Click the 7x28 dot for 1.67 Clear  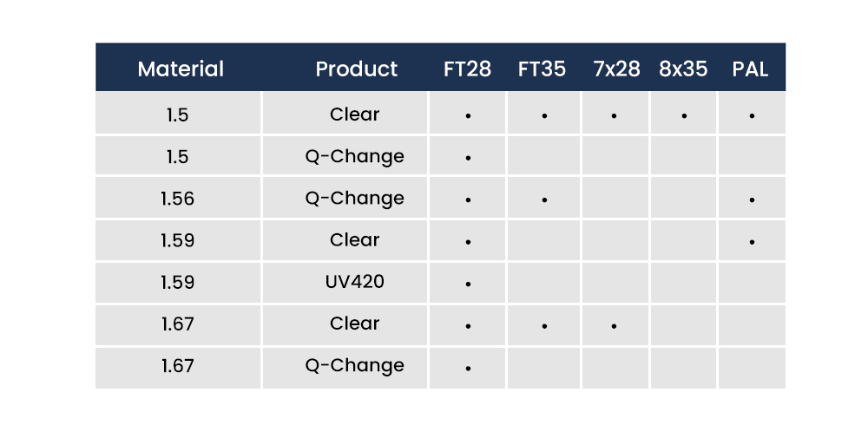tap(614, 326)
